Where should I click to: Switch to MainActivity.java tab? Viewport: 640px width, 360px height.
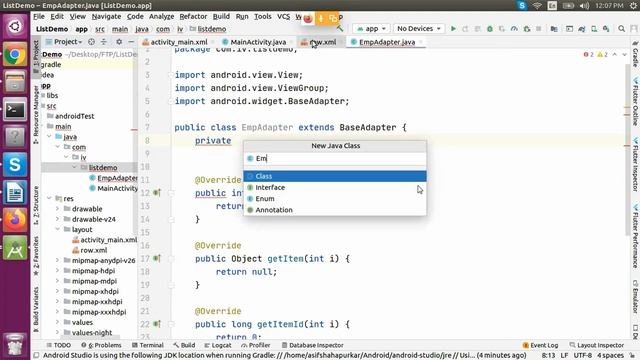258,42
